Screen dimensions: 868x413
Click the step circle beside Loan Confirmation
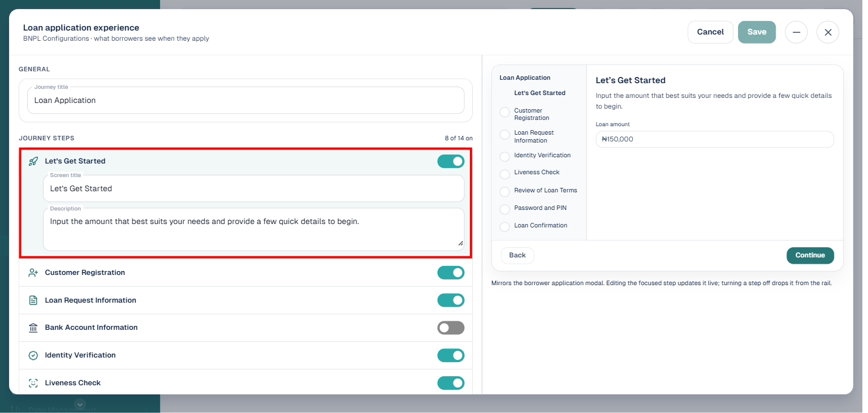pyautogui.click(x=505, y=226)
